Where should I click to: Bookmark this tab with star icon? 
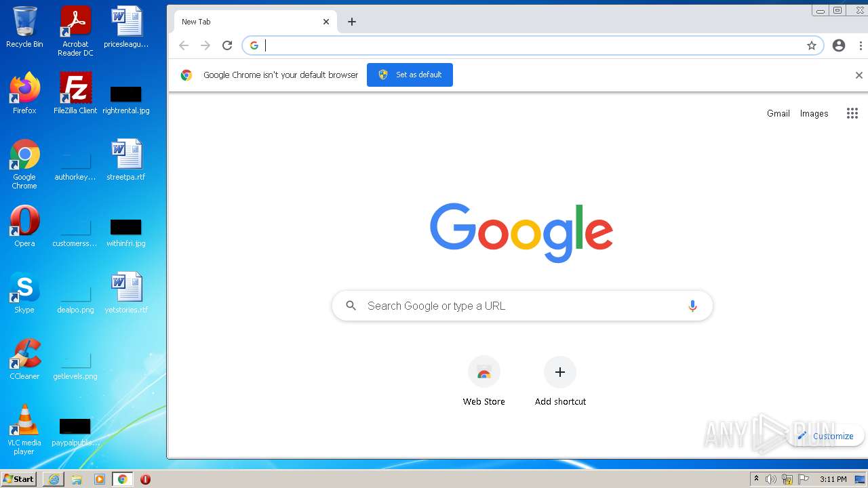[x=812, y=45]
